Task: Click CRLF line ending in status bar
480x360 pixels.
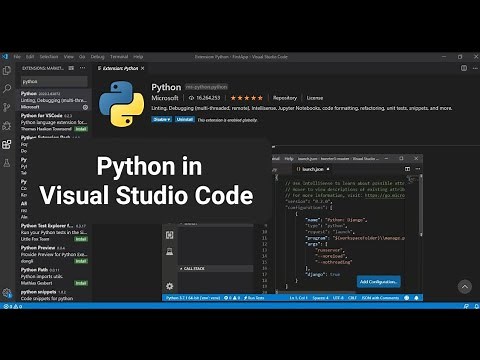Action: click(x=352, y=298)
